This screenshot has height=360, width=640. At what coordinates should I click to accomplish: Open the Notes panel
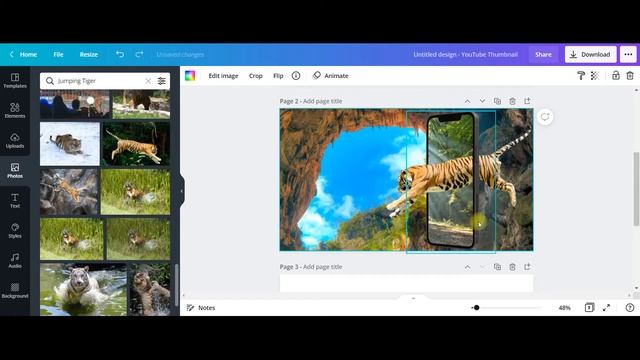pyautogui.click(x=201, y=308)
